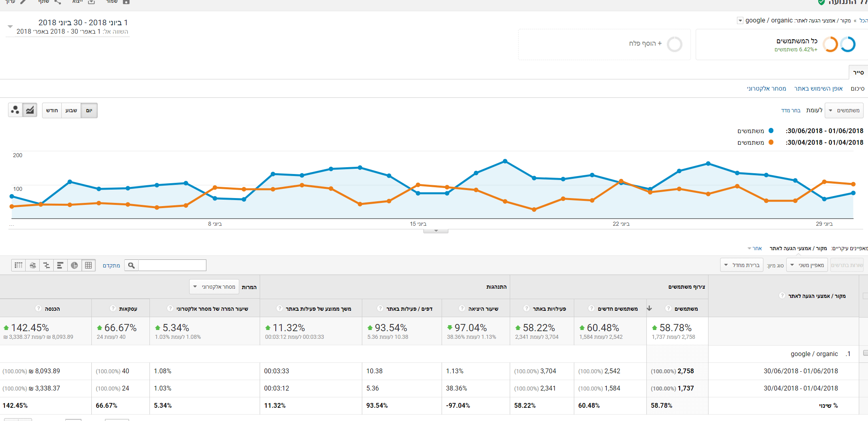
Task: Open the סיכום tab
Action: (x=858, y=89)
